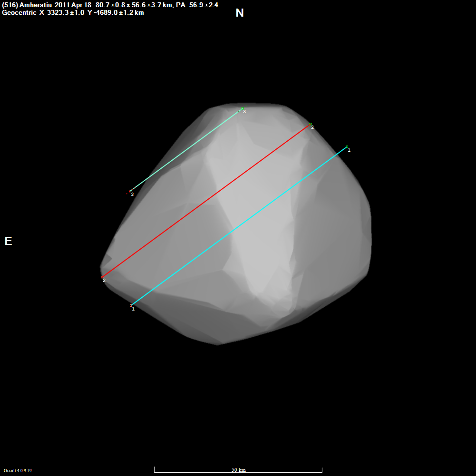Click the red endpoint marker of chord 1

point(131,305)
